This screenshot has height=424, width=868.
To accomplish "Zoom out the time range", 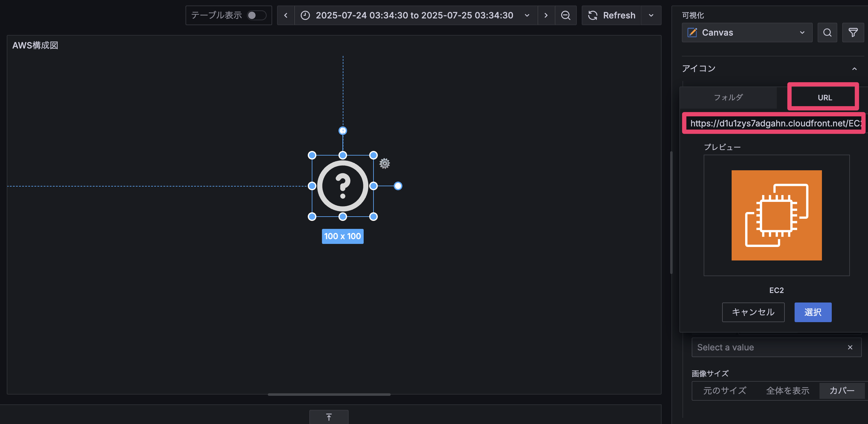I will click(565, 15).
